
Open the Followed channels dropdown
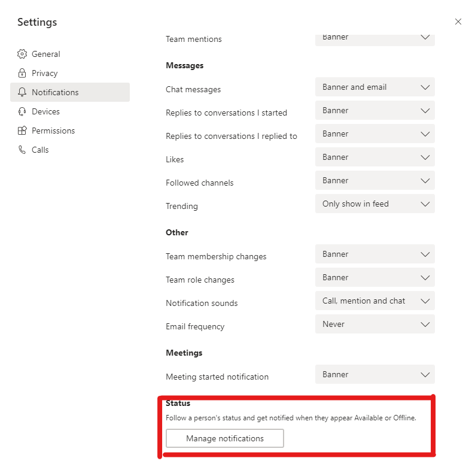coord(374,180)
